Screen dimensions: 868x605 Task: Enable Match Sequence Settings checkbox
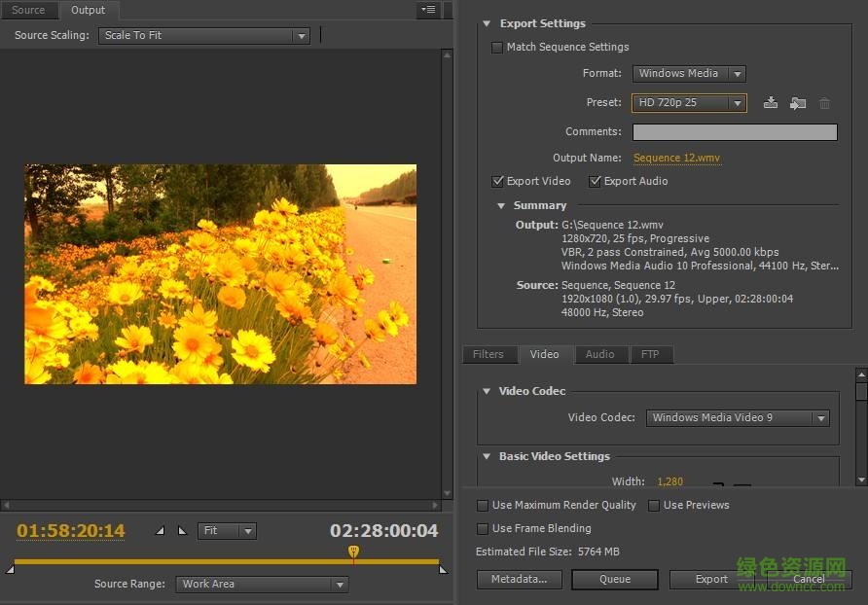497,47
